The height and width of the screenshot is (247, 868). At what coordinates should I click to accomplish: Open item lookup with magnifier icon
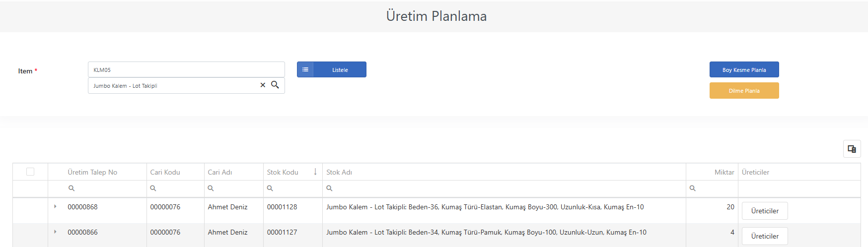click(x=275, y=85)
